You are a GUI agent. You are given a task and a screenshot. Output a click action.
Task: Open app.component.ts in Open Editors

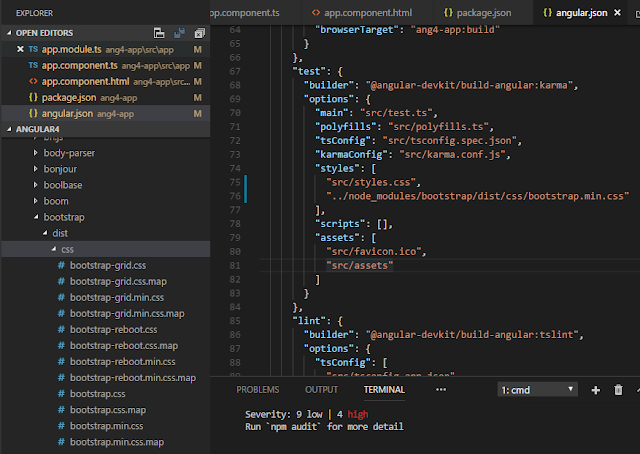[106, 65]
